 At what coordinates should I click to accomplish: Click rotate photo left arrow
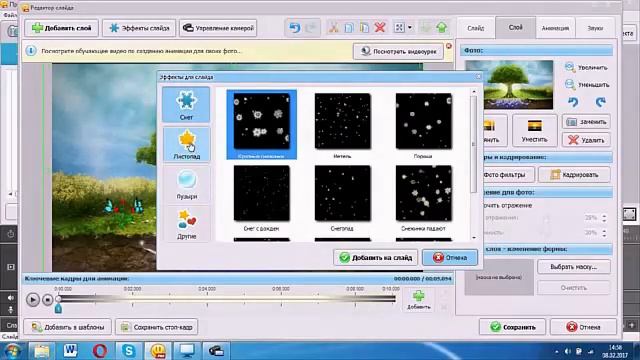[x=573, y=102]
